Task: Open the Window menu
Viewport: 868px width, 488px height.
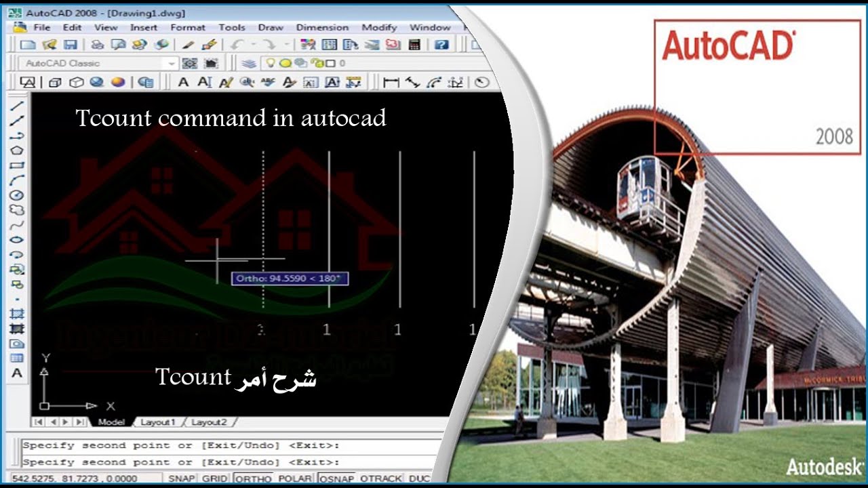Action: [x=430, y=27]
